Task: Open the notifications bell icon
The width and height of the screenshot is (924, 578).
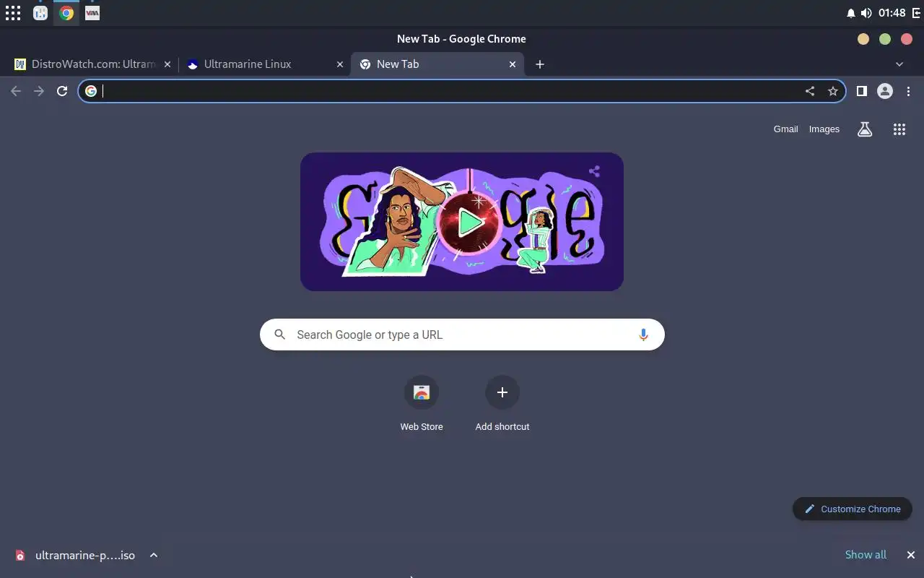Action: (850, 13)
